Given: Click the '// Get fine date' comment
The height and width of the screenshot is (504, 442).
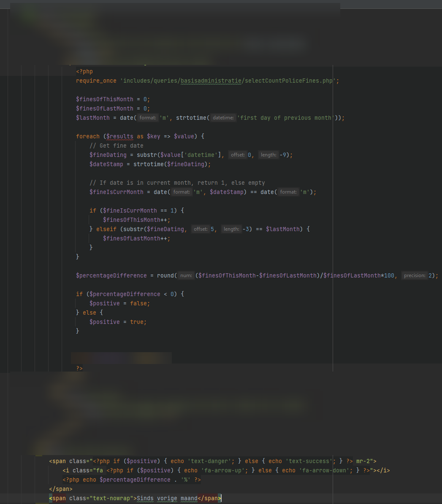Looking at the screenshot, I should 117,146.
